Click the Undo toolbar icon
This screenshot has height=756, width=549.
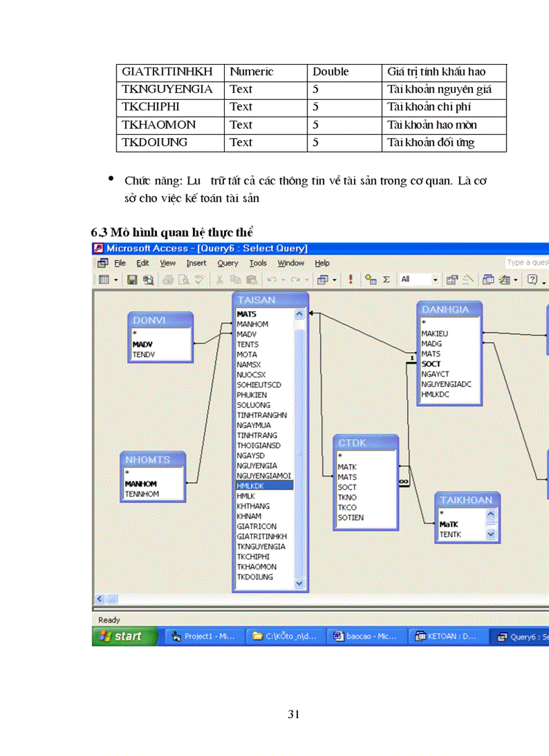272,279
